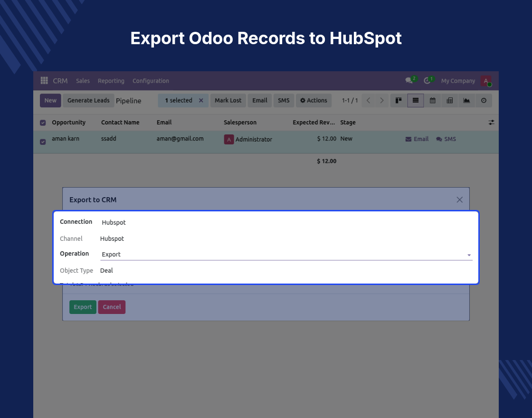
Task: Click the $ 12.00 revenue cell in row
Action: click(326, 139)
